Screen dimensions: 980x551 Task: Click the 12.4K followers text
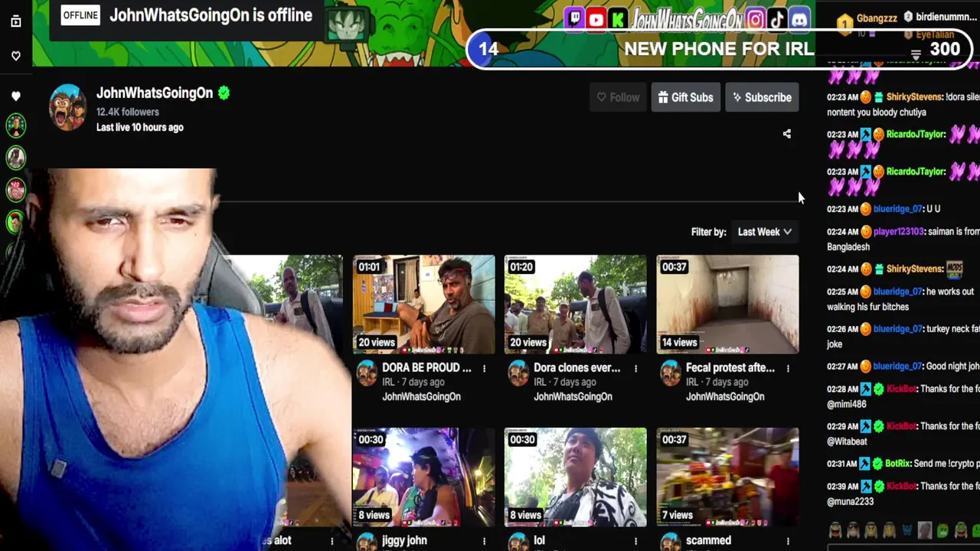(x=127, y=112)
